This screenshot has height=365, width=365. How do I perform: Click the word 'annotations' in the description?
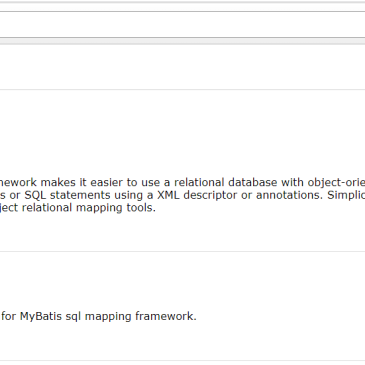[289, 195]
